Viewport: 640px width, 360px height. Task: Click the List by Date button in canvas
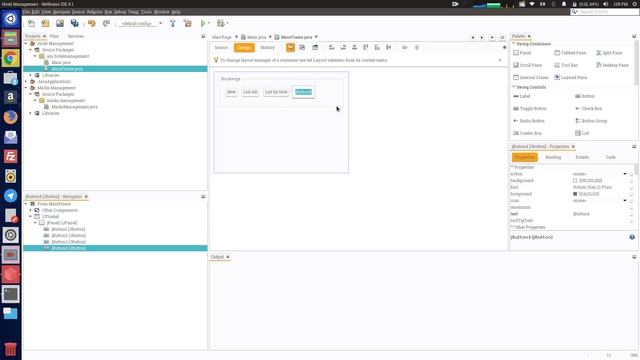276,92
